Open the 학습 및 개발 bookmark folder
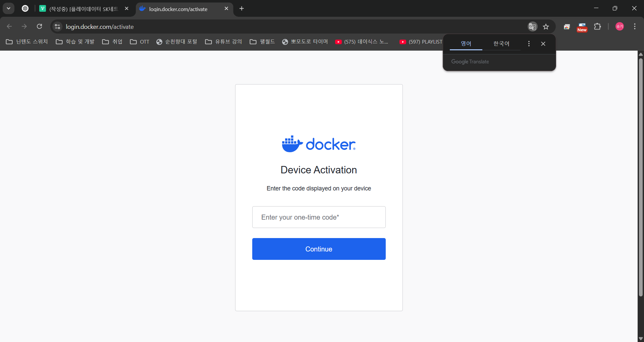The height and width of the screenshot is (342, 644). point(75,42)
